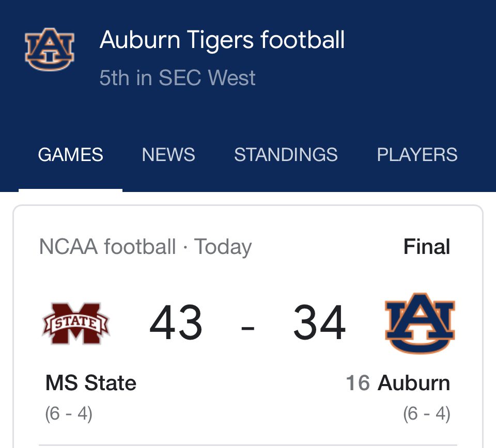Tap Auburn's score of 34
496x448 pixels.
(319, 324)
